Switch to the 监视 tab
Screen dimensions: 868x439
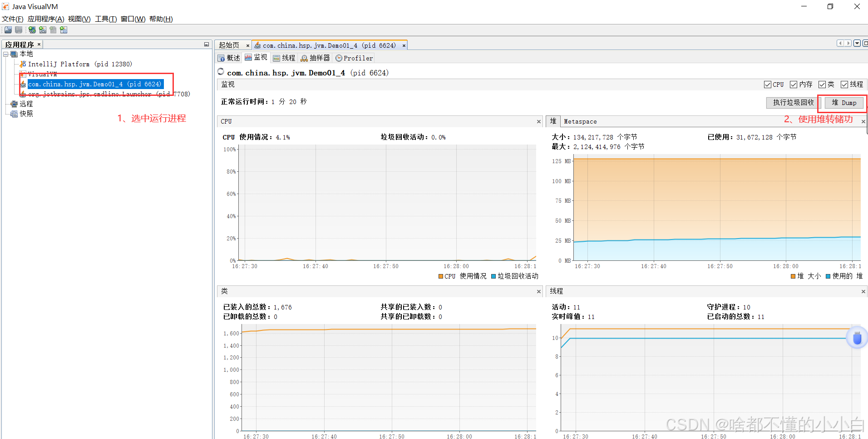256,58
